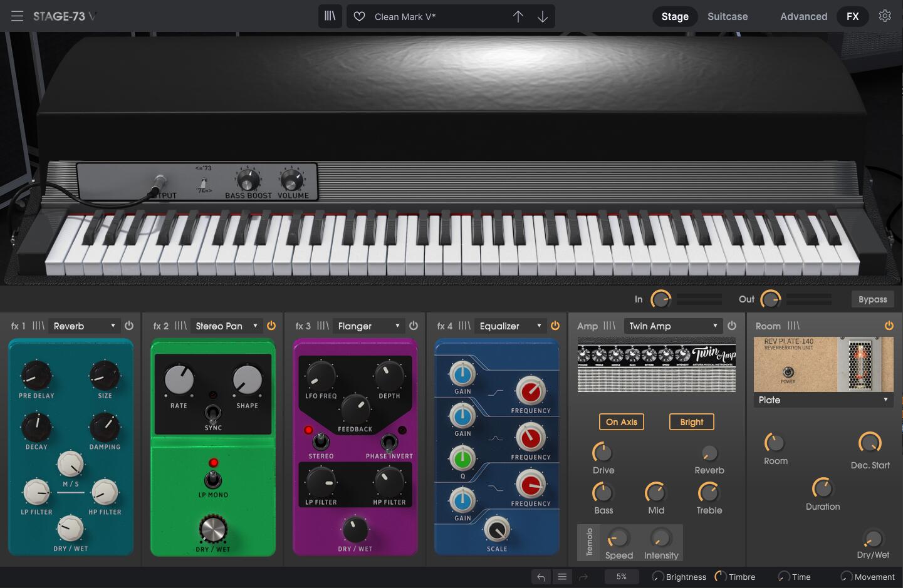
Task: Click the undo arrow icon
Action: tap(540, 577)
